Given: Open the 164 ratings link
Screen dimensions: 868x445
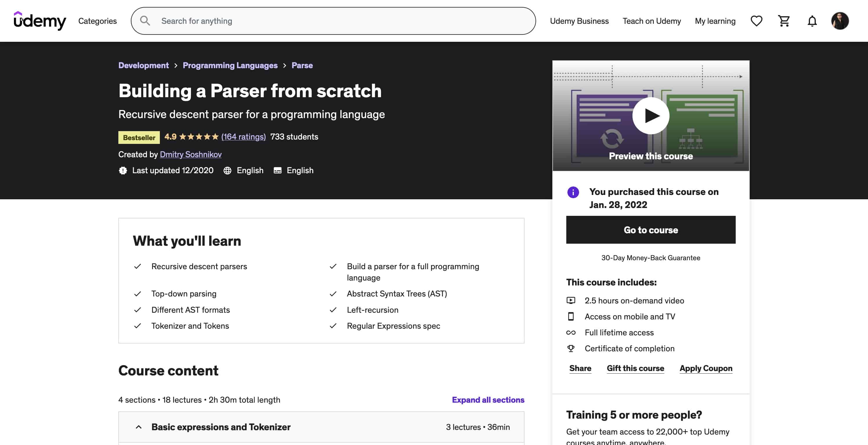Looking at the screenshot, I should (x=243, y=137).
